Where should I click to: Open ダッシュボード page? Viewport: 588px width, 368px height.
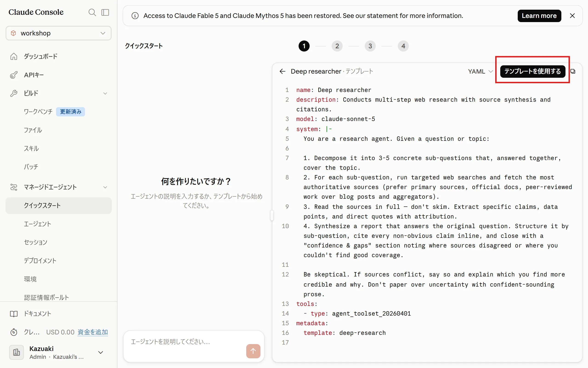tap(41, 57)
